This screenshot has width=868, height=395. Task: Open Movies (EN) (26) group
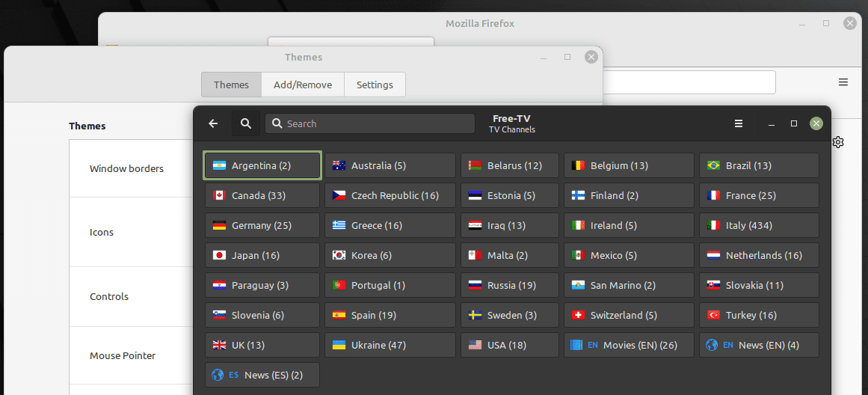click(x=629, y=345)
